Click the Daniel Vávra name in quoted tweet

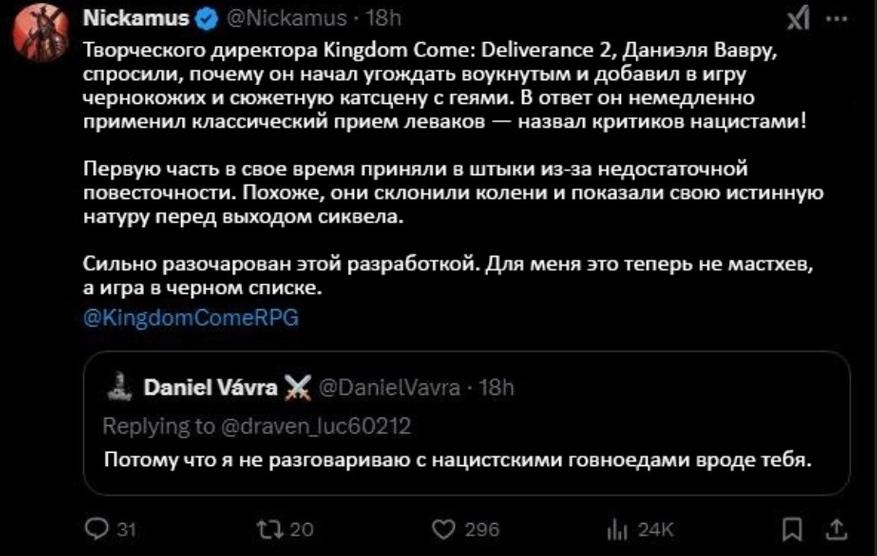(x=211, y=386)
